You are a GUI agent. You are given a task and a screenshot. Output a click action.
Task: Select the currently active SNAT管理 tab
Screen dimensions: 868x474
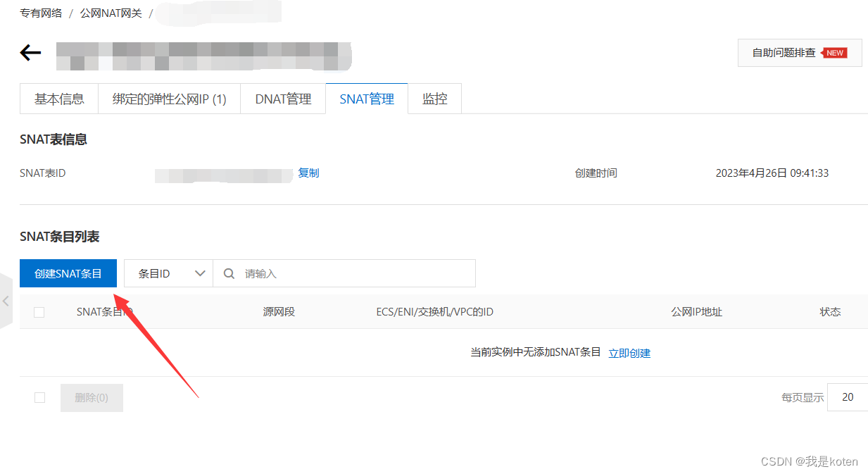coord(366,99)
